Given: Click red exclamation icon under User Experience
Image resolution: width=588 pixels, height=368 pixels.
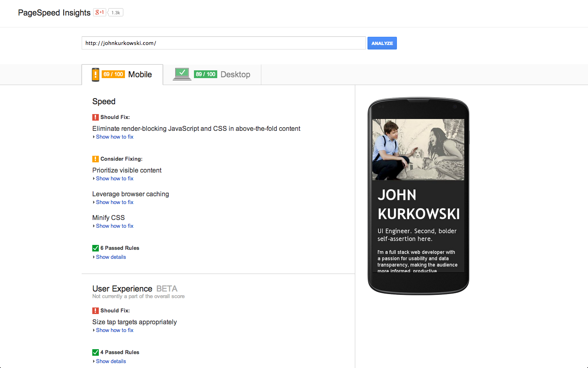Looking at the screenshot, I should pos(96,311).
